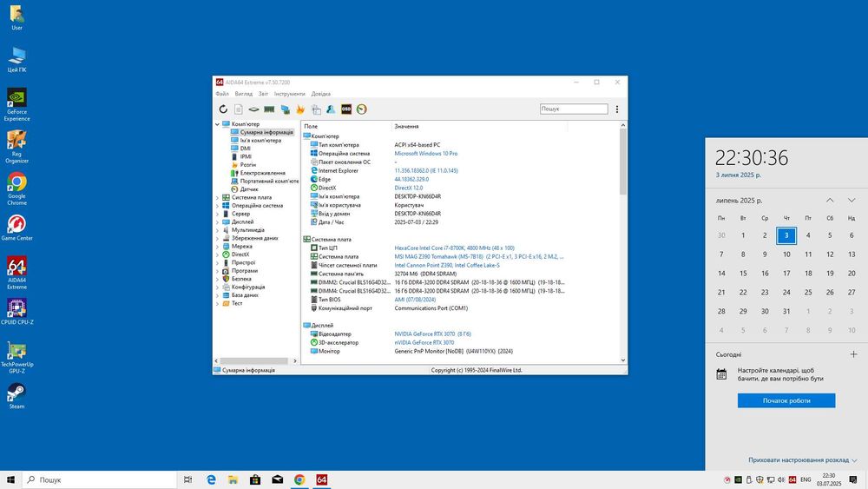Go to next month in calendar
The height and width of the screenshot is (489, 868).
click(x=851, y=201)
